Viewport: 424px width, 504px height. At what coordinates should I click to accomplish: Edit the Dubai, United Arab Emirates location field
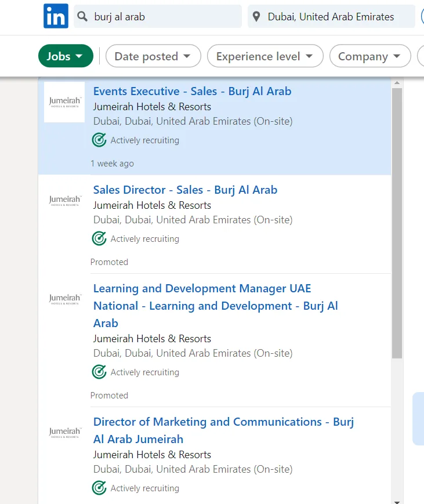point(331,16)
